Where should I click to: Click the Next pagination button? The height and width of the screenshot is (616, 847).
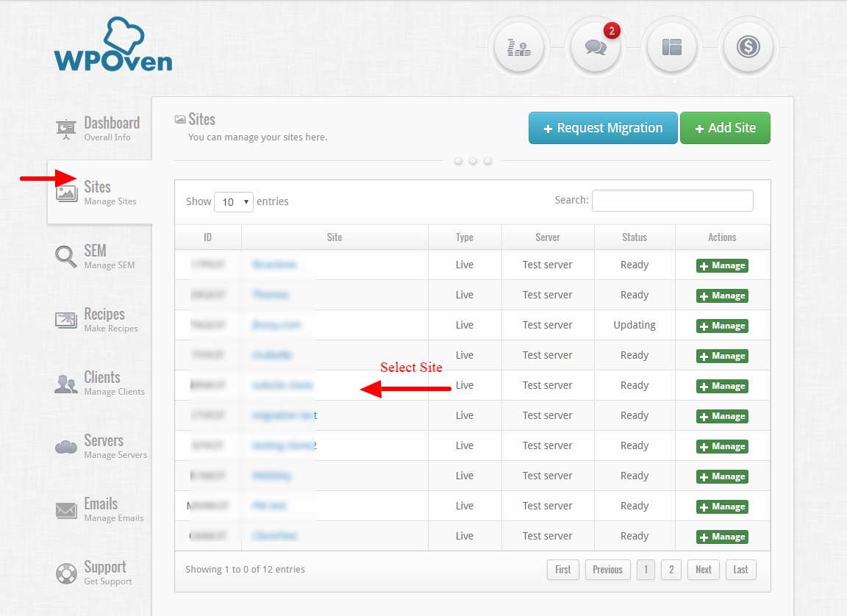[x=704, y=570]
